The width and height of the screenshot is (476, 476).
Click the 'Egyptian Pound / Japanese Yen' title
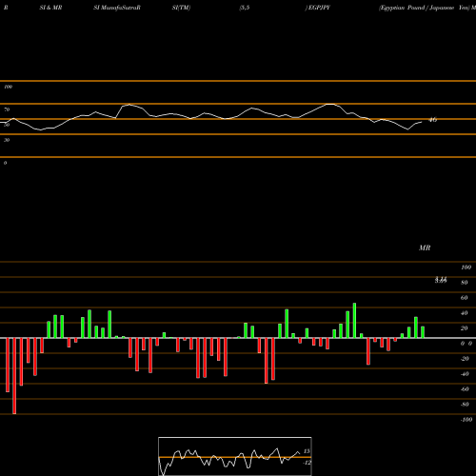424,8
